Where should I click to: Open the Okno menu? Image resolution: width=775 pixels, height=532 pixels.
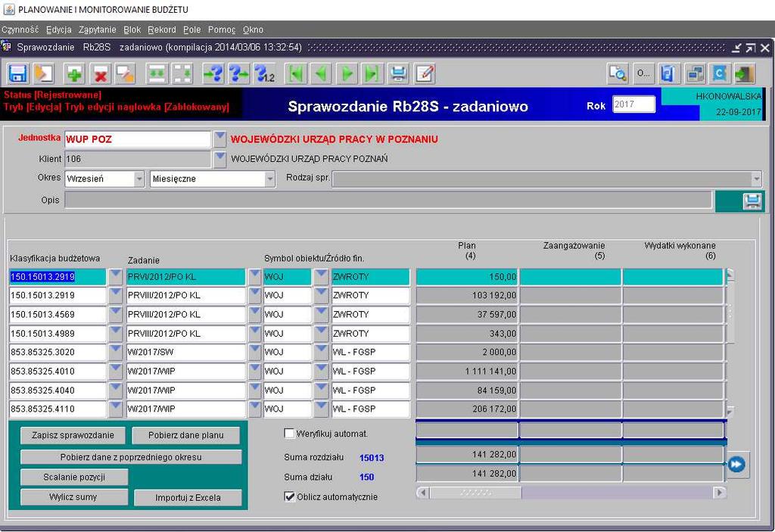[x=253, y=30]
